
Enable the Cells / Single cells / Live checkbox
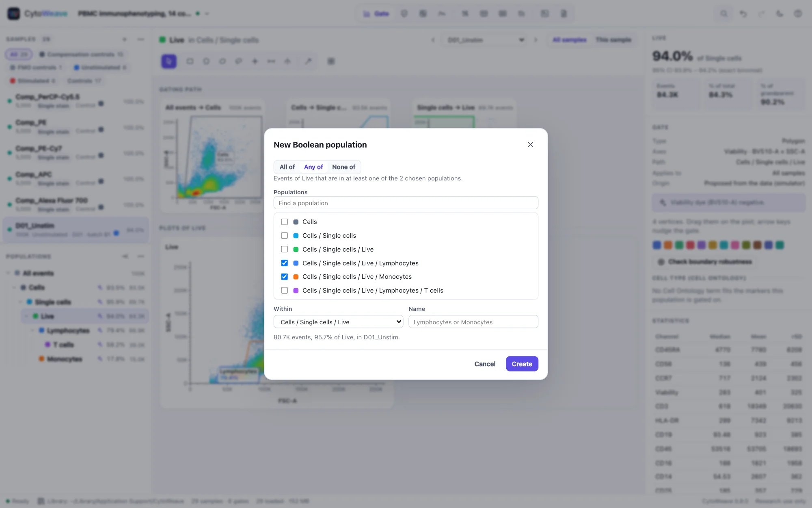(285, 249)
